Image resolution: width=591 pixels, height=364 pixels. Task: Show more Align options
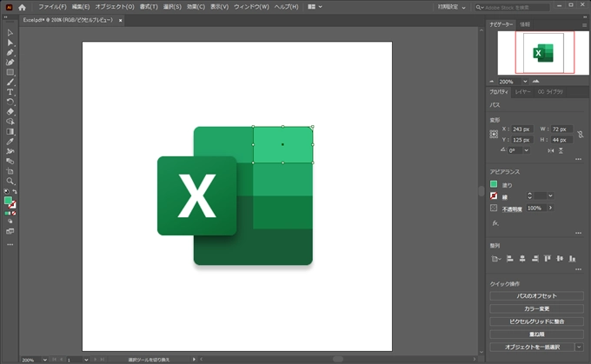pos(578,269)
